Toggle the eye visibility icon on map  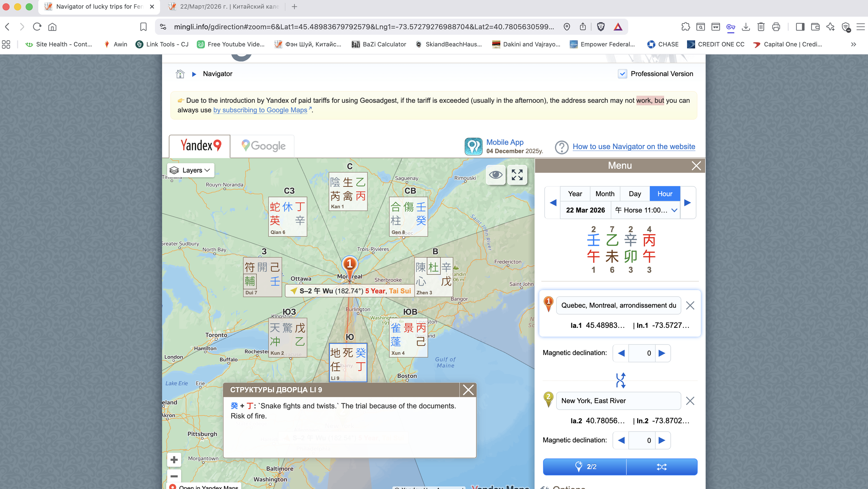click(x=495, y=175)
